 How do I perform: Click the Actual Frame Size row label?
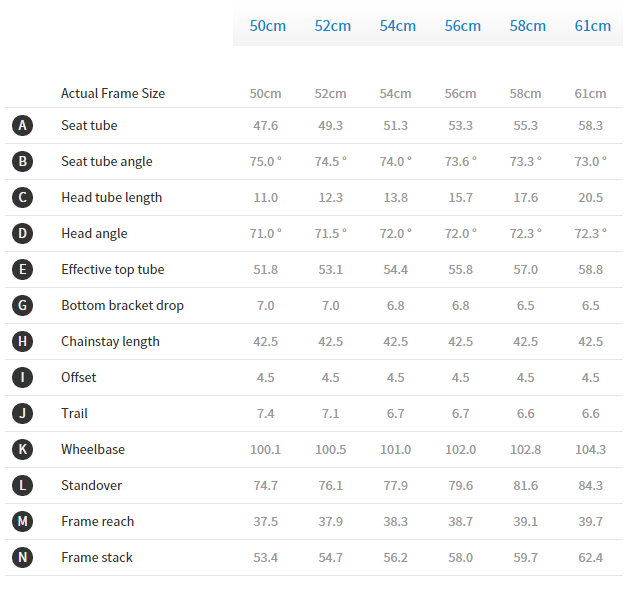113,94
